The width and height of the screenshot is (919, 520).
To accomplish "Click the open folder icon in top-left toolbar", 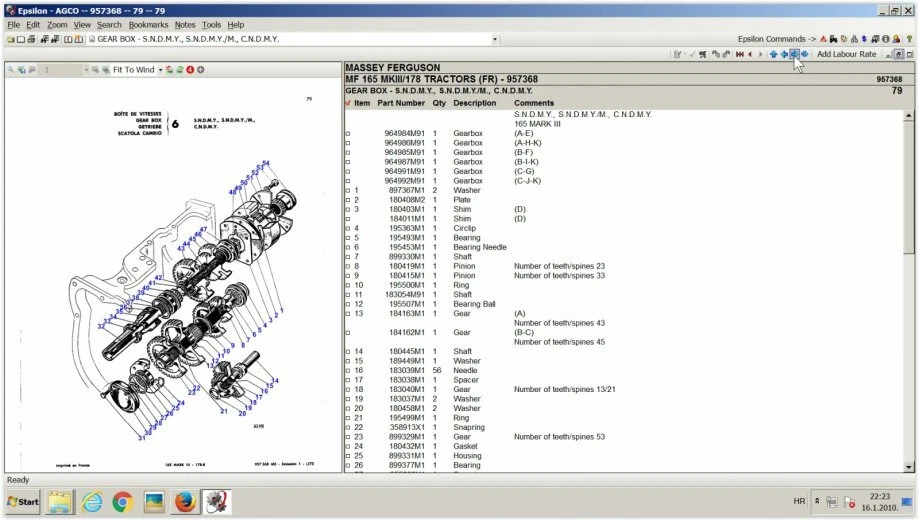I will click(11, 39).
